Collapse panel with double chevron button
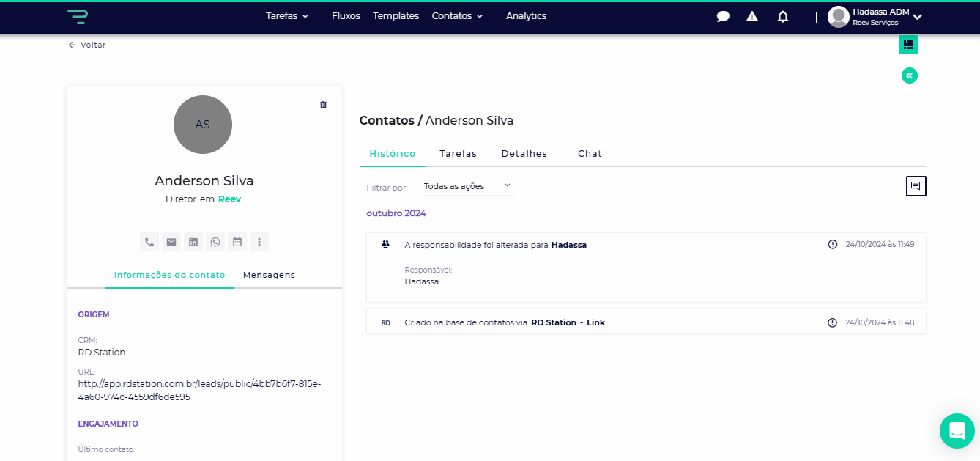 point(909,75)
